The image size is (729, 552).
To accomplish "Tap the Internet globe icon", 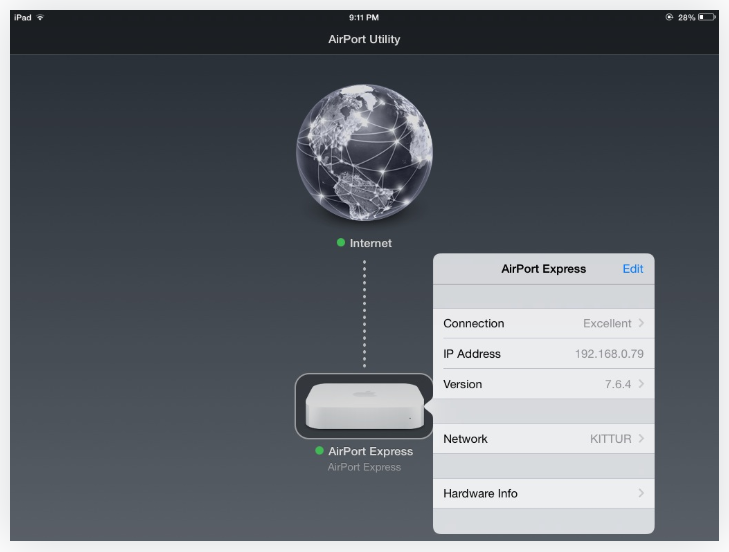I will pos(364,153).
